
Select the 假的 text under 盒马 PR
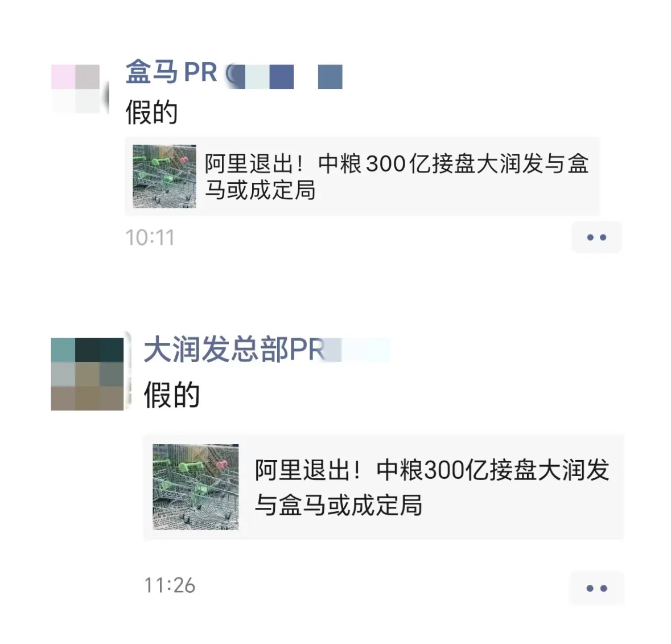click(151, 113)
